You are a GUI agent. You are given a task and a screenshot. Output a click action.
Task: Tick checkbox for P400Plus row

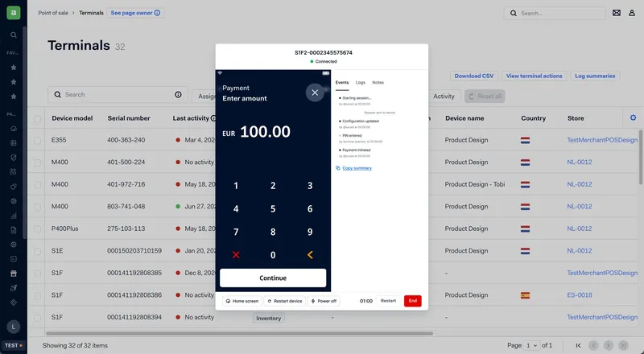click(x=37, y=229)
